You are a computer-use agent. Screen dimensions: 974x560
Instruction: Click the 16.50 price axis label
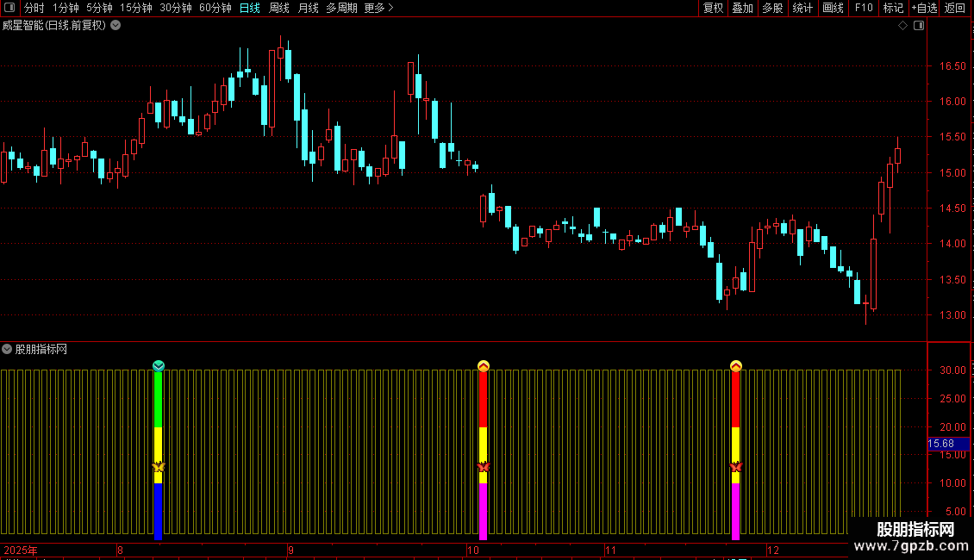click(x=952, y=65)
